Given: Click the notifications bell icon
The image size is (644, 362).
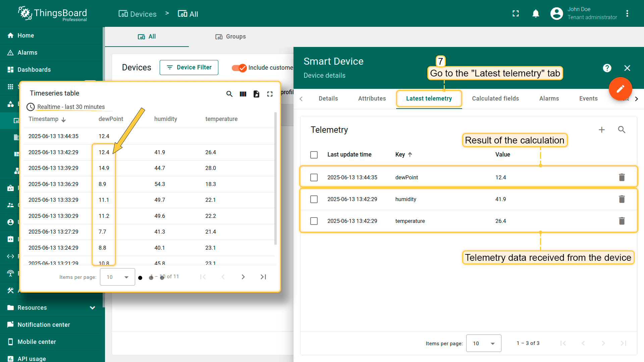Looking at the screenshot, I should (536, 13).
